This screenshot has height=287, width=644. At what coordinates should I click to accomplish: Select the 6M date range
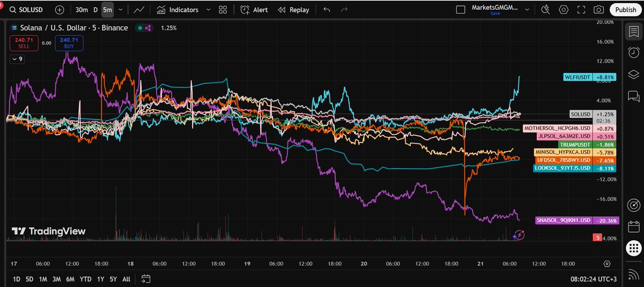click(70, 279)
